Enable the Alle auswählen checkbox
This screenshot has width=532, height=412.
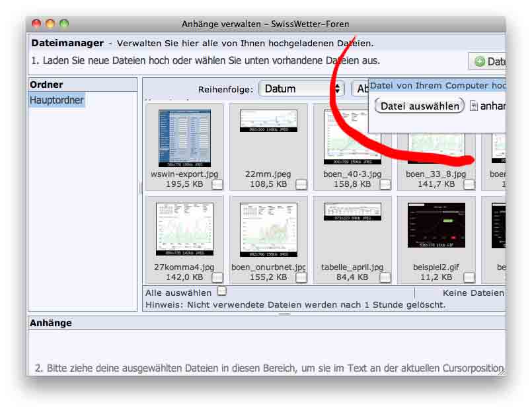tap(222, 291)
